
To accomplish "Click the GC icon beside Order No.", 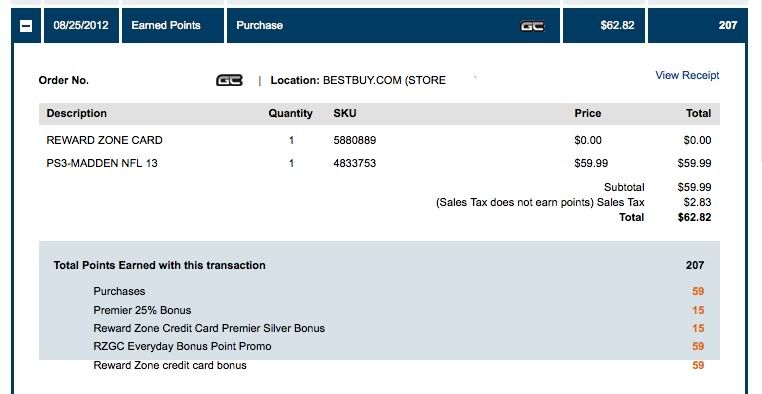I will coord(229,80).
